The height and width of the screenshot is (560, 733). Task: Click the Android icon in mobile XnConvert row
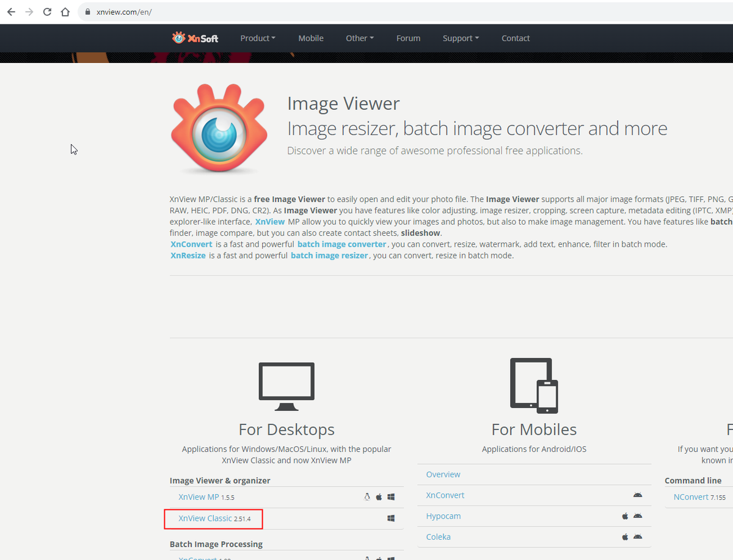click(x=638, y=495)
